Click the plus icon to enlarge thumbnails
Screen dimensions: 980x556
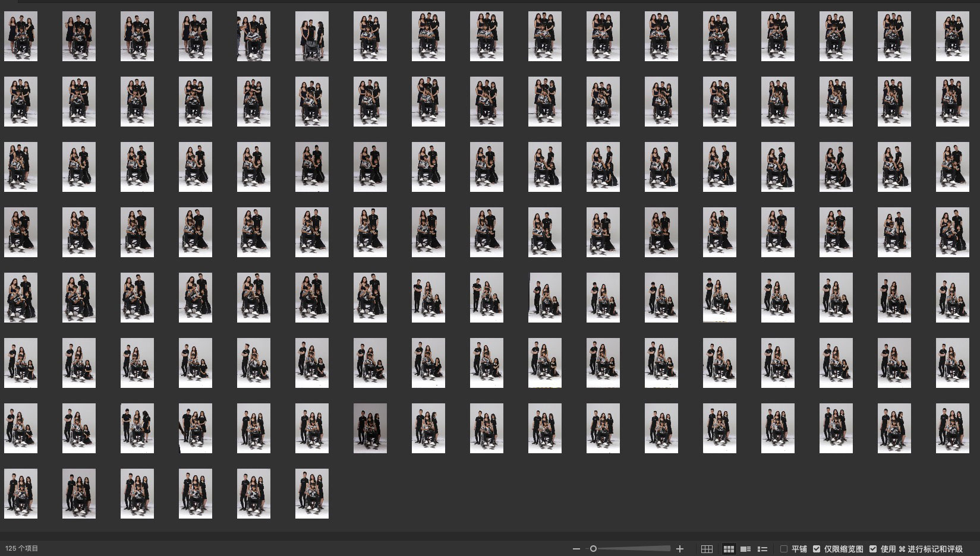(x=680, y=549)
